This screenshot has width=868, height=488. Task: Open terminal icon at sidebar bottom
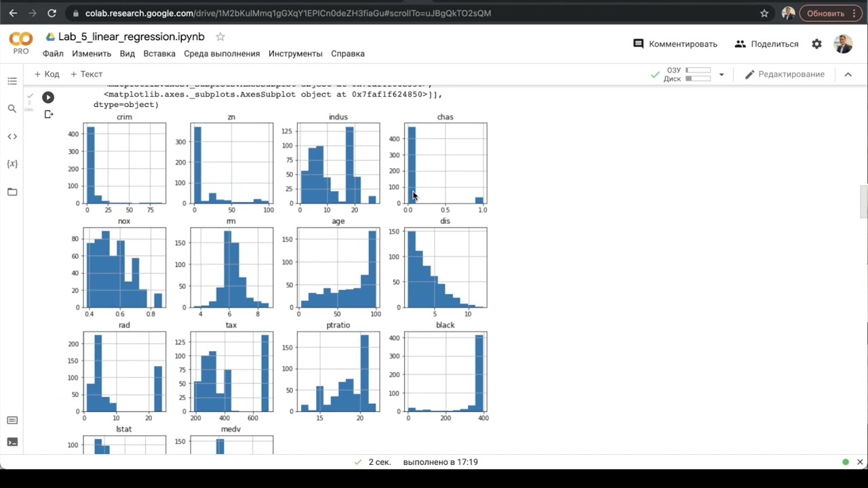[x=12, y=442]
